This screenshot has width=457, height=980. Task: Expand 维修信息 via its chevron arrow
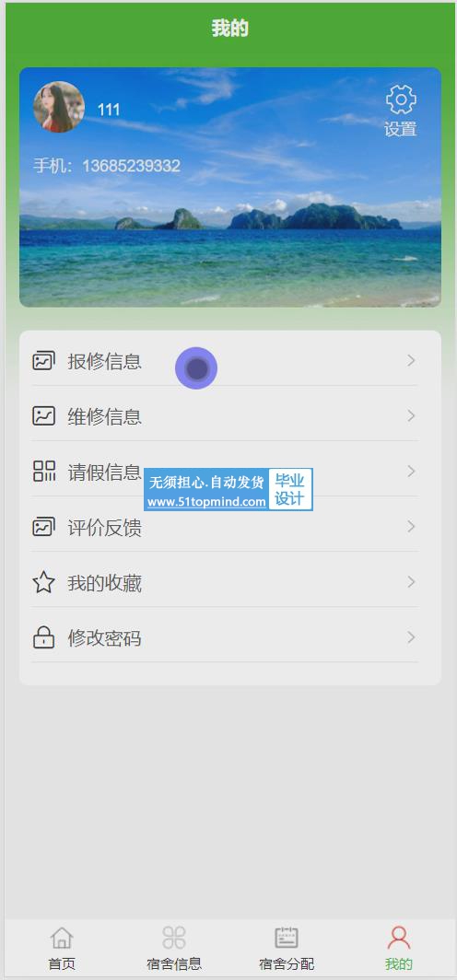tap(411, 416)
